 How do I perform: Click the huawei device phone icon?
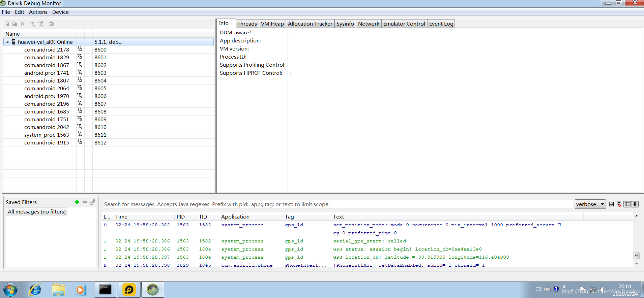click(14, 42)
